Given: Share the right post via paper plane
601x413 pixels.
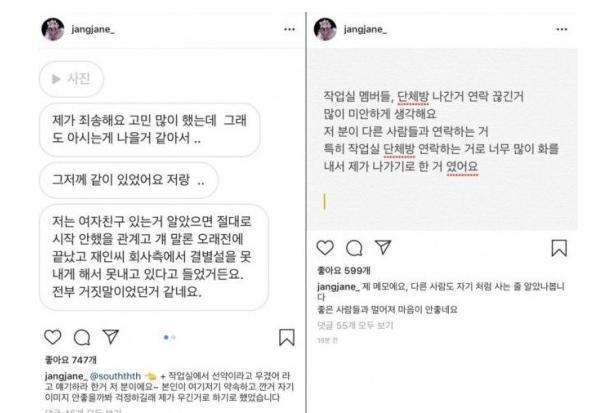Looking at the screenshot, I should 383,247.
